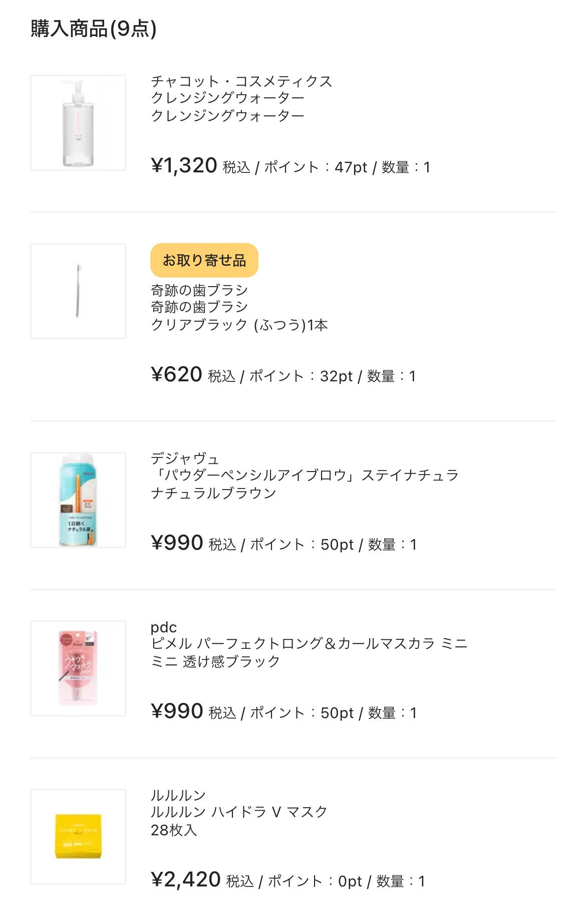Open the yellow LuLuLun mask box thumbnail
Viewport: 586px width, 924px height.
[78, 837]
